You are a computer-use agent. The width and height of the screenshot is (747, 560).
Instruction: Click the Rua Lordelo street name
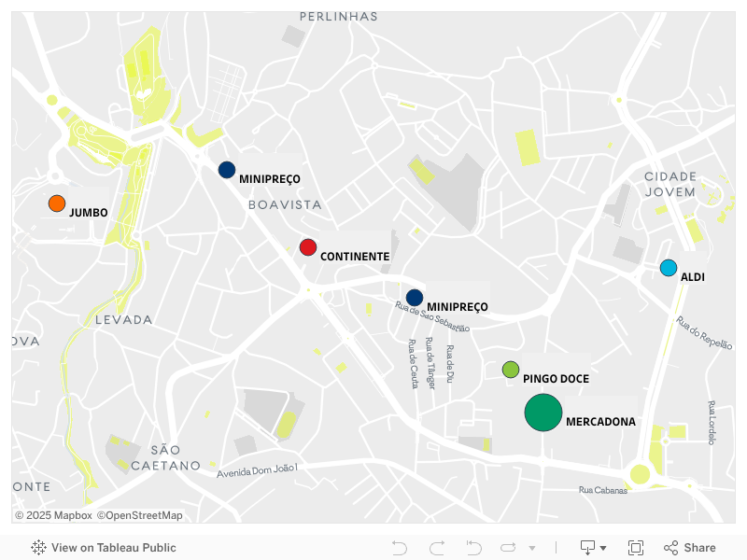tap(712, 423)
